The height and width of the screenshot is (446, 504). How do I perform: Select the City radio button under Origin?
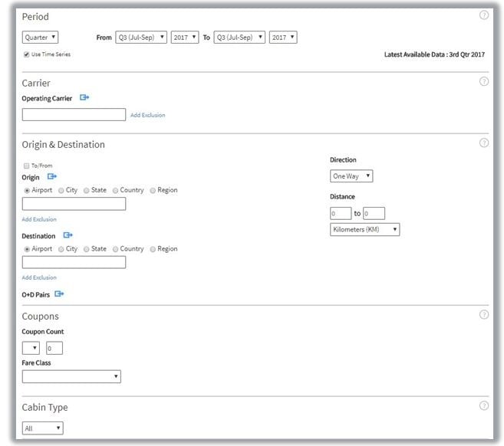(x=61, y=190)
